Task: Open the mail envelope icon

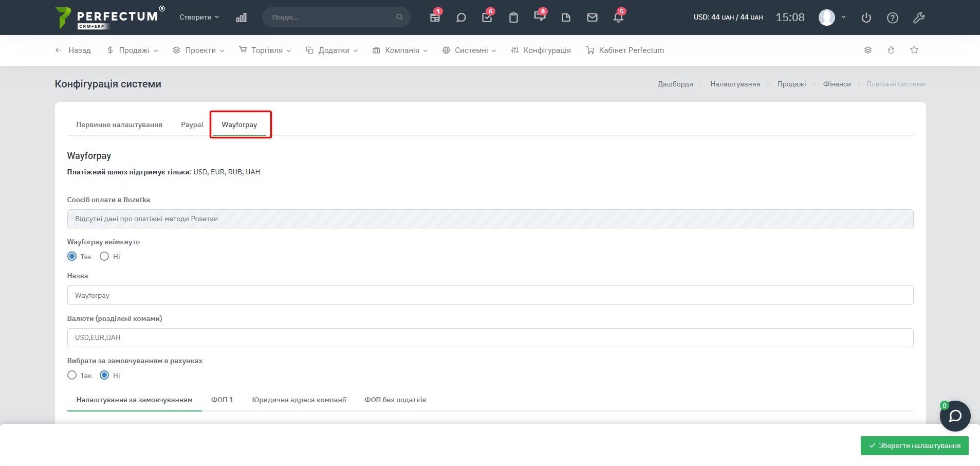Action: click(x=592, y=17)
